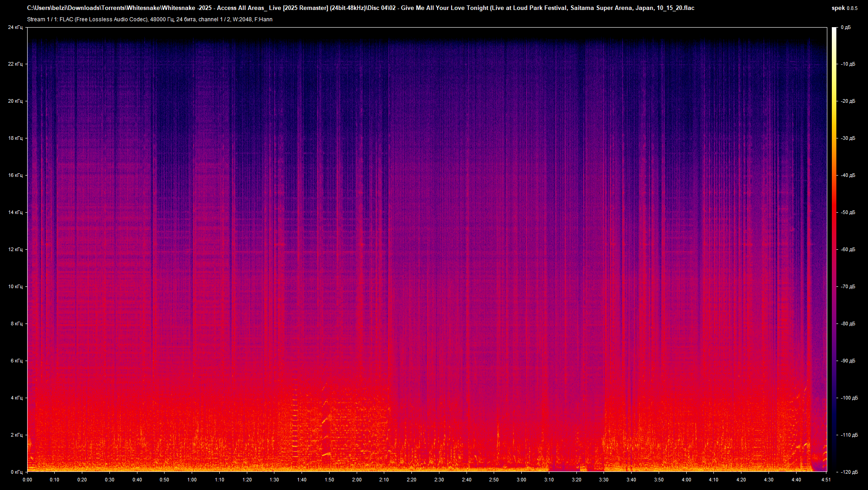Click the vertical dB color gradient bar
This screenshot has height=490, width=868.
834,249
